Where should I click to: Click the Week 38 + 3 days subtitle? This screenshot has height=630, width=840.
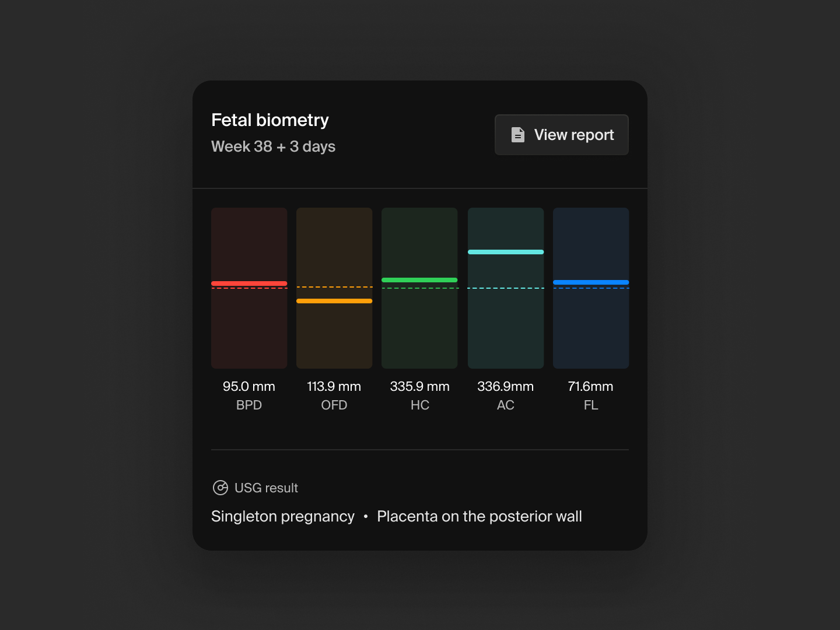[x=273, y=146]
